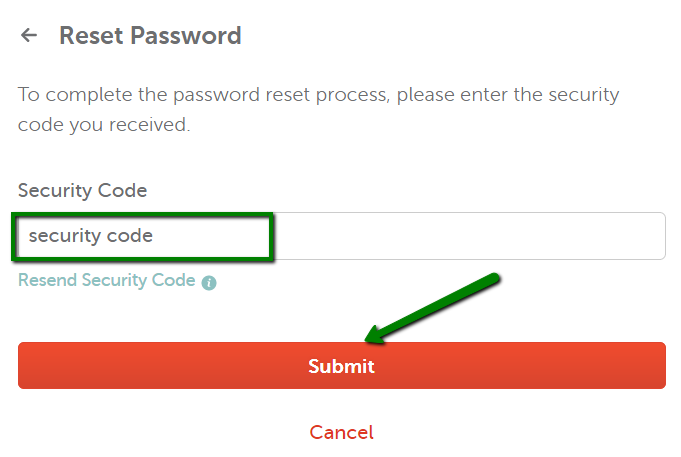Open the info tooltip beside Resend Security Code
This screenshot has height=457, width=681.
(209, 283)
